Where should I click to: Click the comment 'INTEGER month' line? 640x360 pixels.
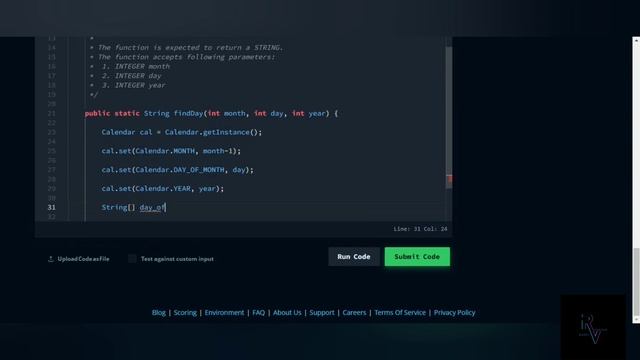point(142,67)
